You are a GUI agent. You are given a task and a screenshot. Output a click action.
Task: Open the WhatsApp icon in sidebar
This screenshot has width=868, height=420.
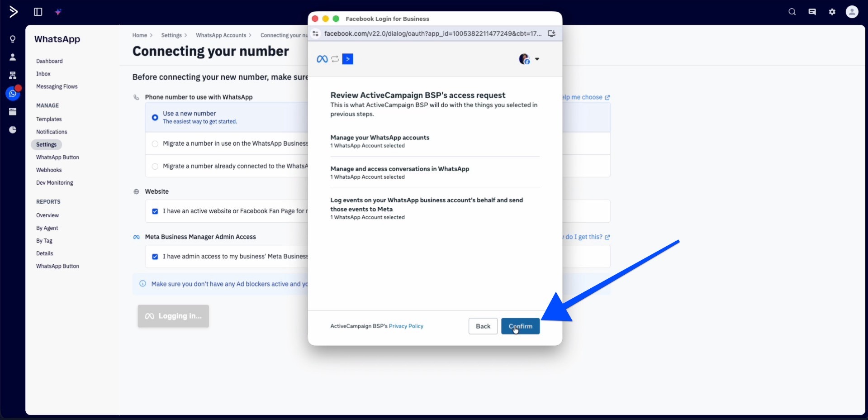pyautogui.click(x=13, y=93)
